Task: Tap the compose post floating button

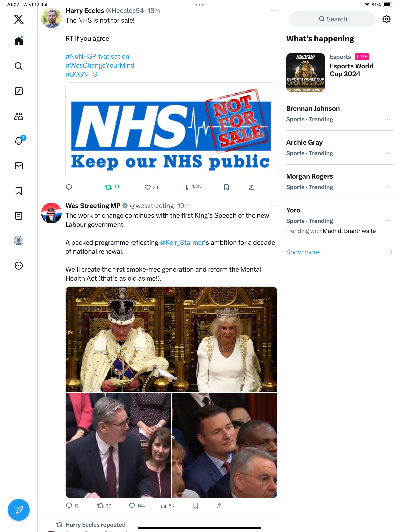Action: click(x=19, y=510)
